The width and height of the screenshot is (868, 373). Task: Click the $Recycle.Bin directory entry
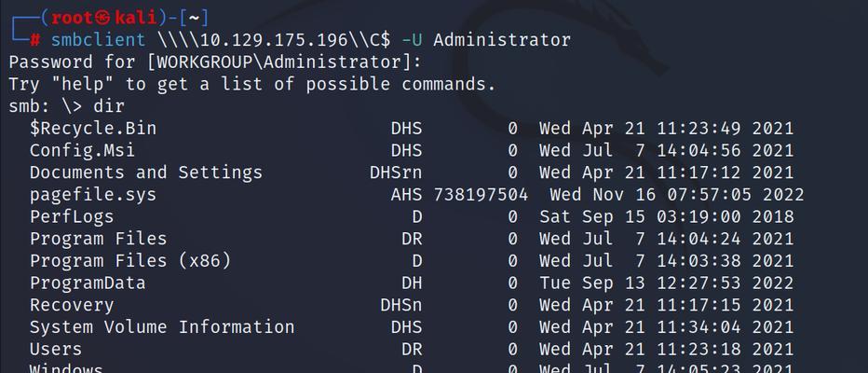tap(93, 129)
